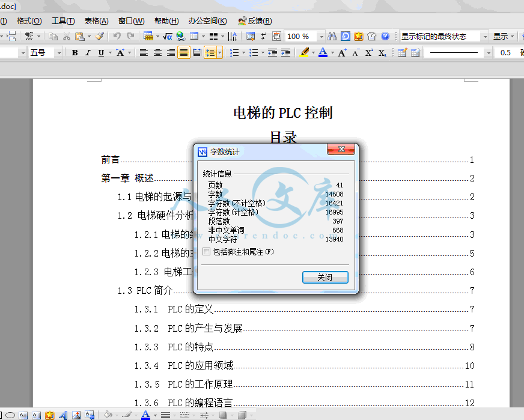Click the Grow Font A+ icon
This screenshot has height=420, width=524.
pyautogui.click(x=342, y=52)
